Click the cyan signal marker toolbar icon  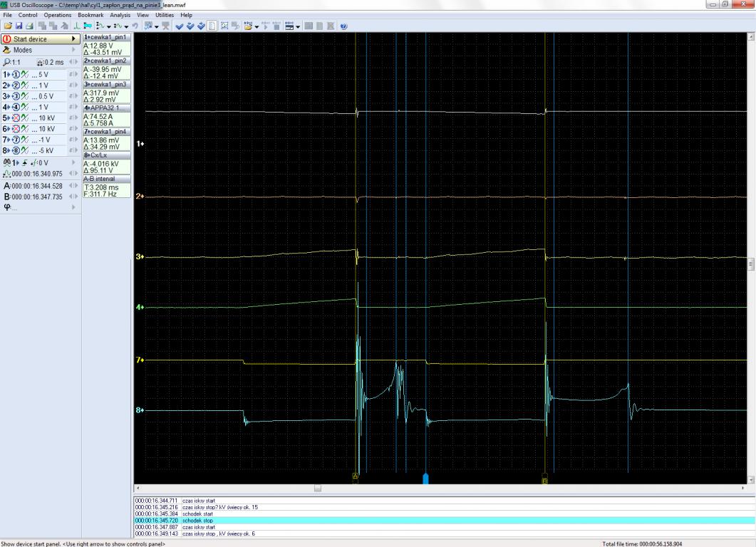[88, 26]
